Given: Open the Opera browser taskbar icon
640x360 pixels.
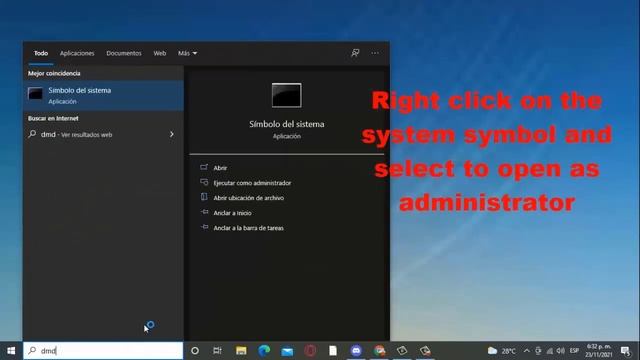Looking at the screenshot, I should (x=310, y=351).
